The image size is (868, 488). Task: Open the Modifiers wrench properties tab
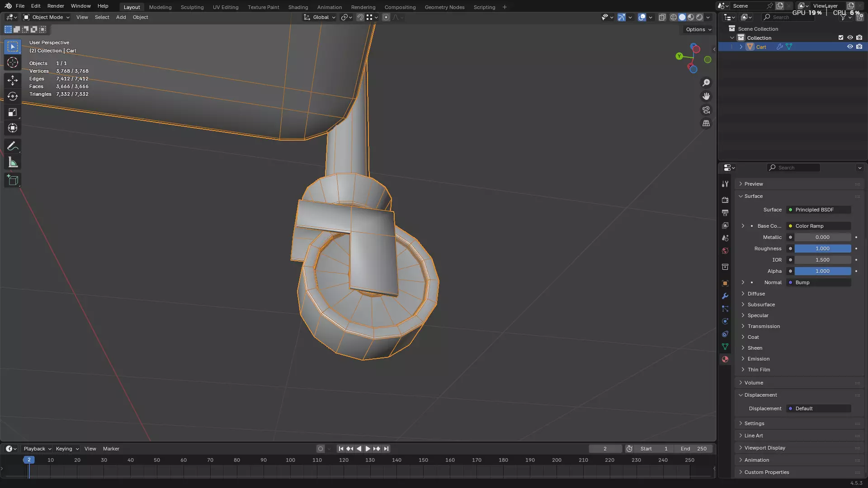(725, 296)
